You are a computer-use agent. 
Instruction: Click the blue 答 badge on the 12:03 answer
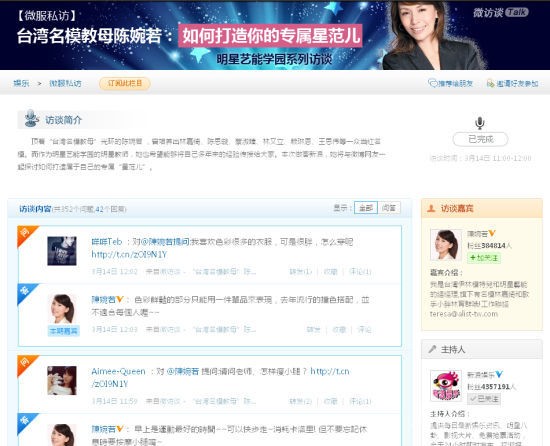tap(25, 292)
